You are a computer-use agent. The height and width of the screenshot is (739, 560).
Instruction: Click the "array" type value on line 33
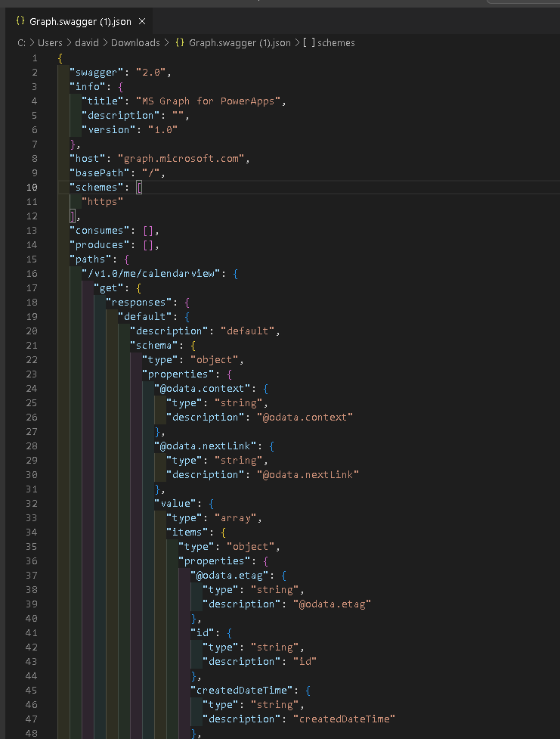[235, 518]
